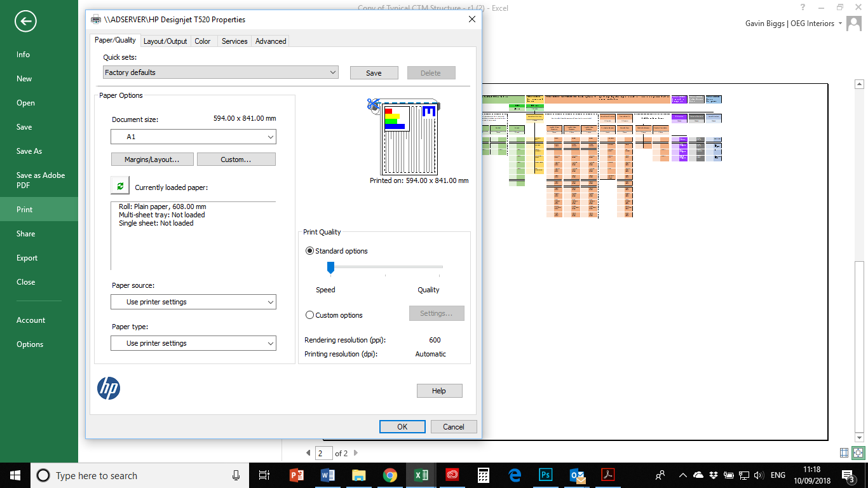This screenshot has height=488, width=868.
Task: Open Google Chrome from the taskbar
Action: tap(390, 475)
